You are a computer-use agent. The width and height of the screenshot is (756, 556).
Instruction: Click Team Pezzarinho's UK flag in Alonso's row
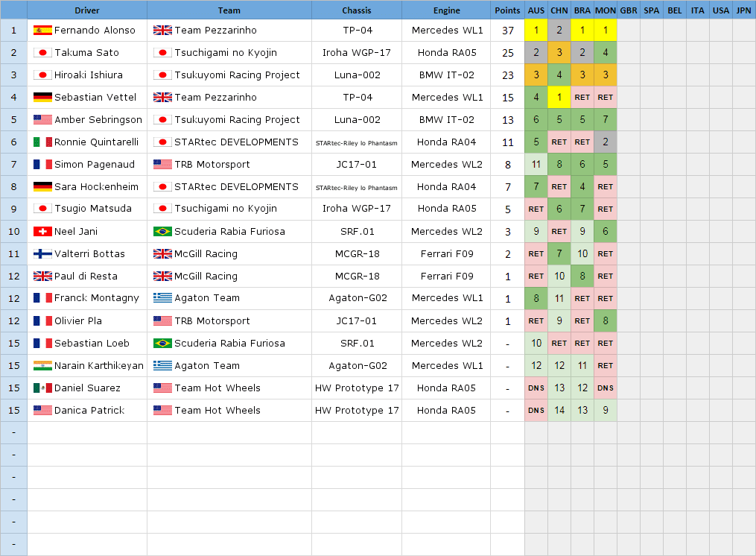coord(162,31)
